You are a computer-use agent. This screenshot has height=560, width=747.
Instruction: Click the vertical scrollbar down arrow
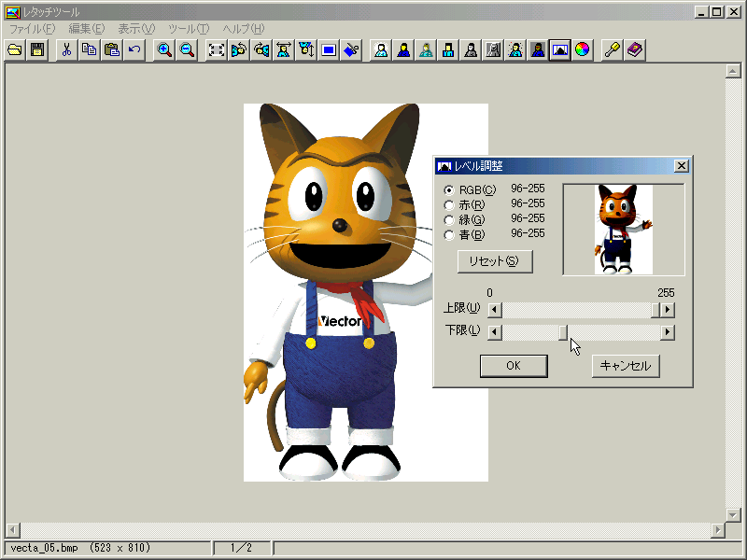pos(733,515)
